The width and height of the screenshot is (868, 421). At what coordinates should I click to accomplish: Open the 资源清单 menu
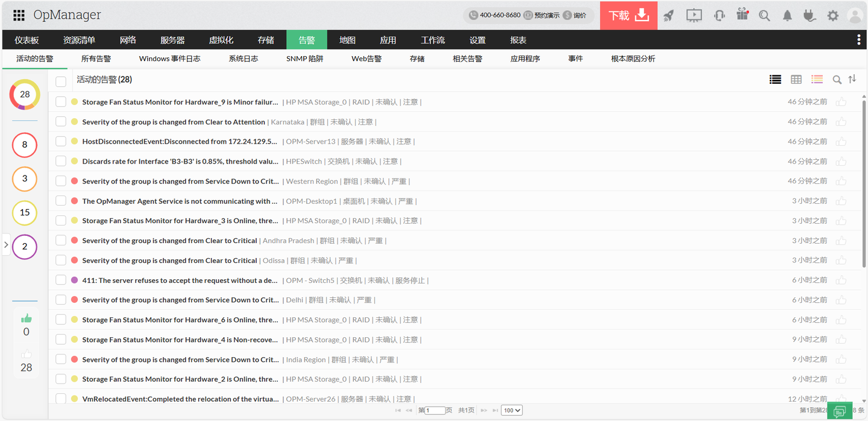pos(79,40)
